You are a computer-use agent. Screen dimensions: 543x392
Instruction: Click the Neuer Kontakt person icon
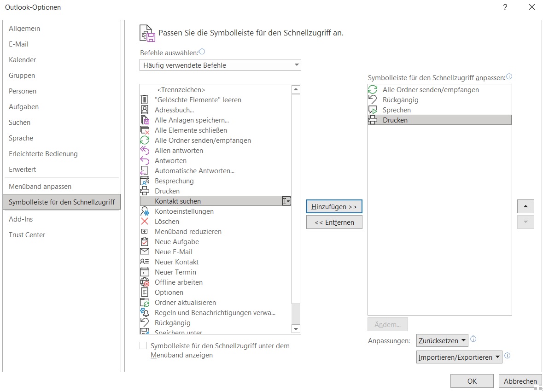pyautogui.click(x=145, y=262)
